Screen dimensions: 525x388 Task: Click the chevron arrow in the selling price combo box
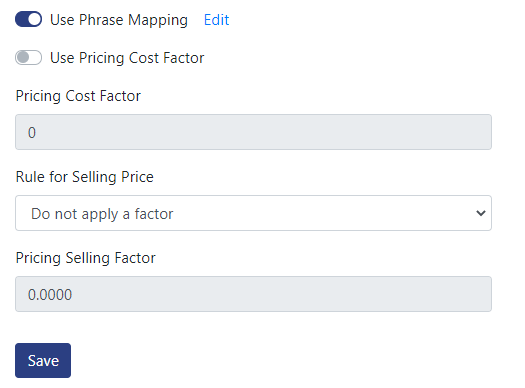pos(481,213)
